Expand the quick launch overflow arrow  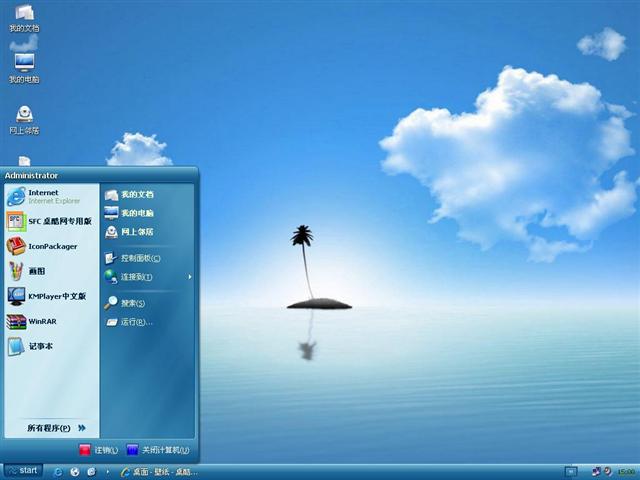coord(108,472)
